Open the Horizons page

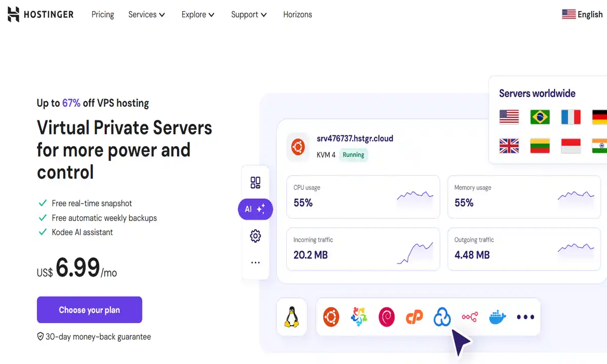[x=297, y=15]
